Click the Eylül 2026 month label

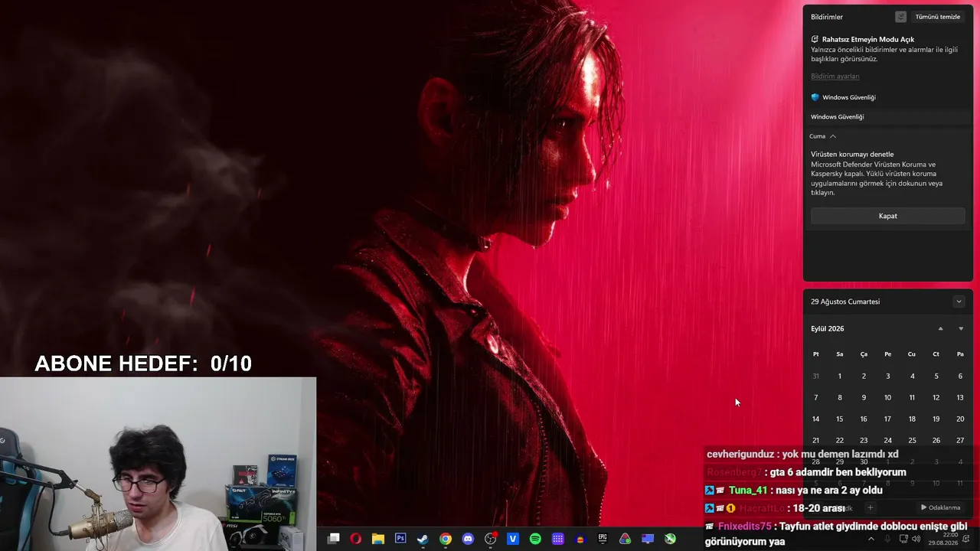coord(828,329)
